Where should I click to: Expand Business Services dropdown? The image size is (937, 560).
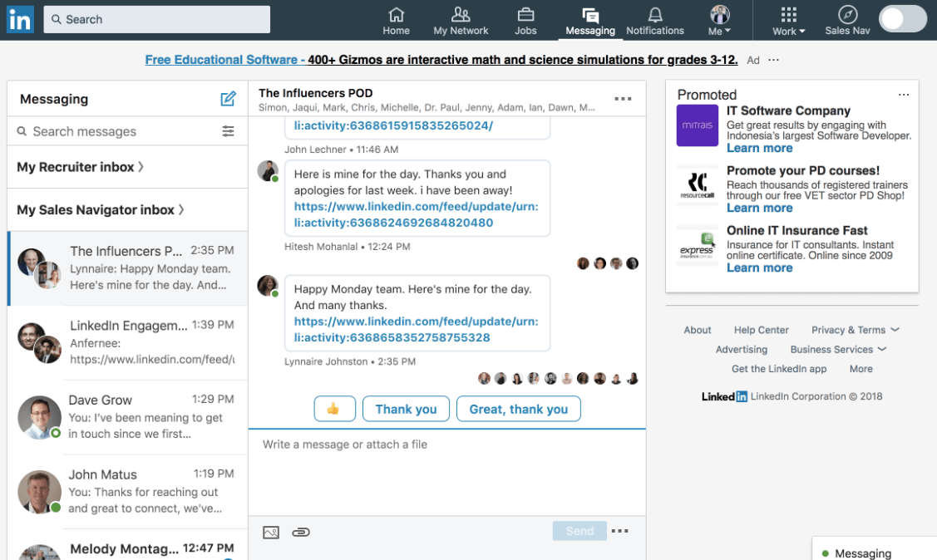tap(838, 349)
